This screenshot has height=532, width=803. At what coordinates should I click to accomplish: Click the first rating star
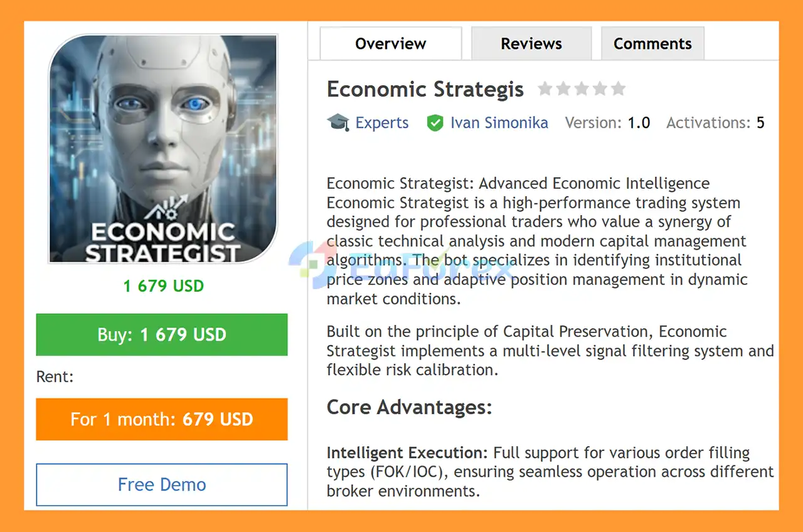(545, 89)
